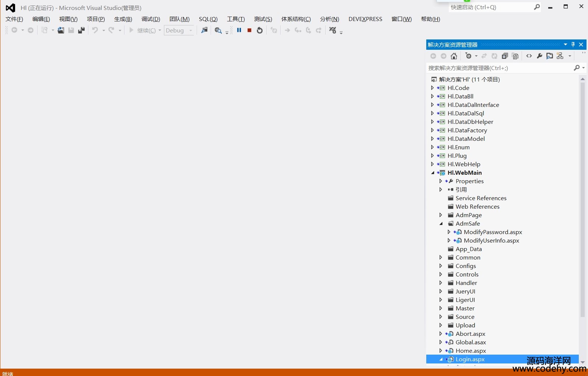Open Properties via the wrench icon

(539, 56)
